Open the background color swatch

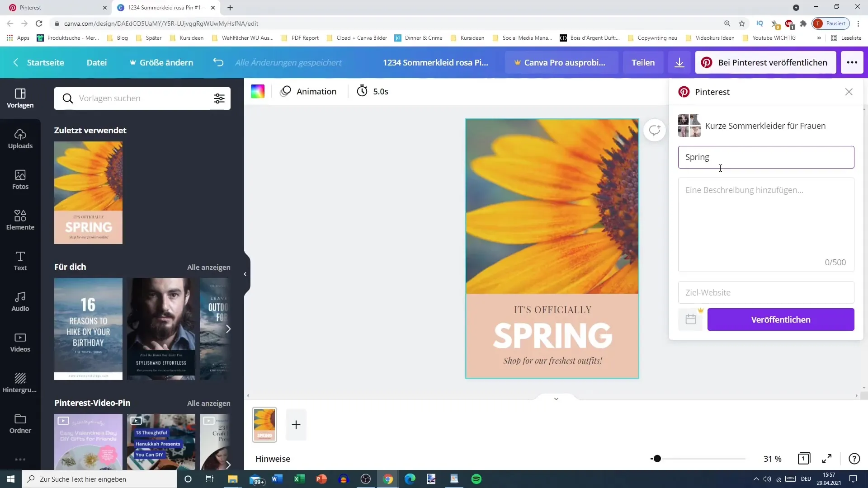click(x=258, y=91)
